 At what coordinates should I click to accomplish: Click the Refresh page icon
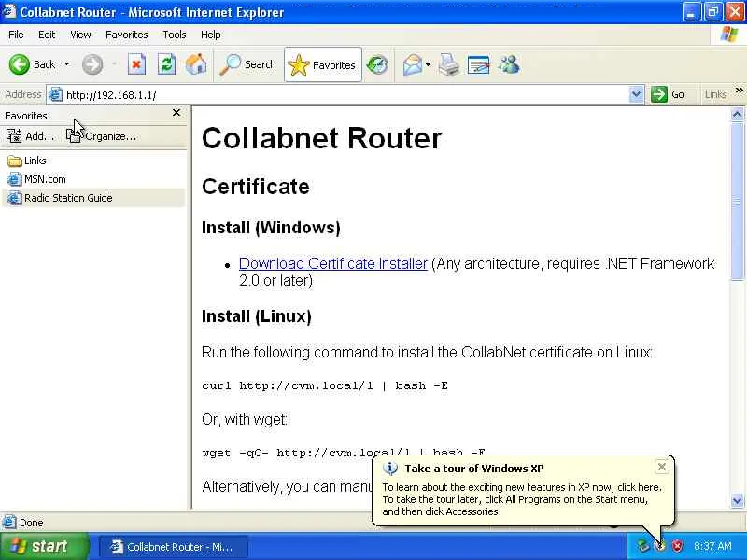(166, 64)
